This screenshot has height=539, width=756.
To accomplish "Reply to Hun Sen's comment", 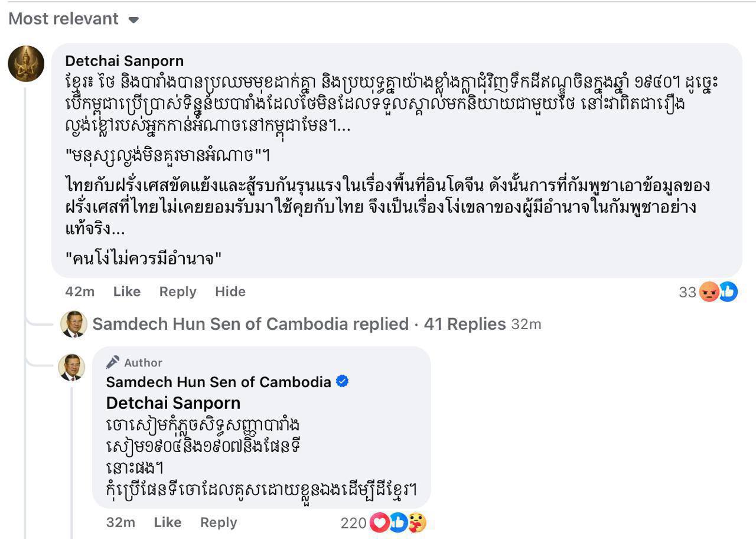I will (x=218, y=522).
